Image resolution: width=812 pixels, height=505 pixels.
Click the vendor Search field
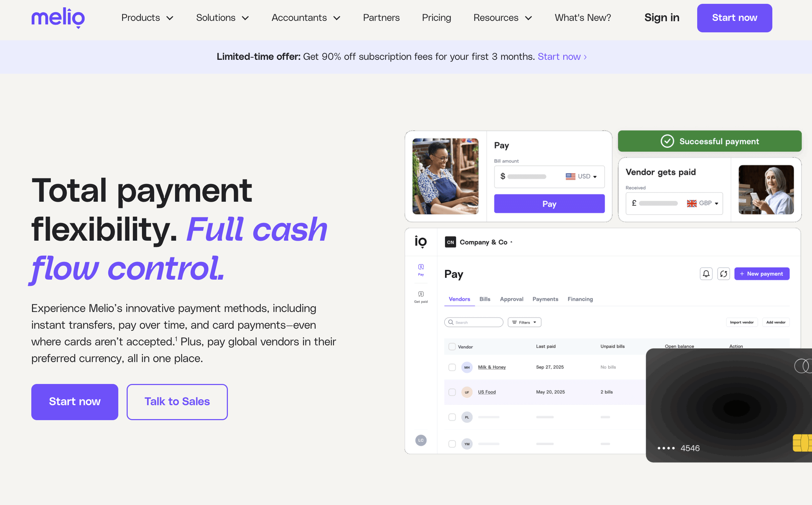(x=473, y=322)
